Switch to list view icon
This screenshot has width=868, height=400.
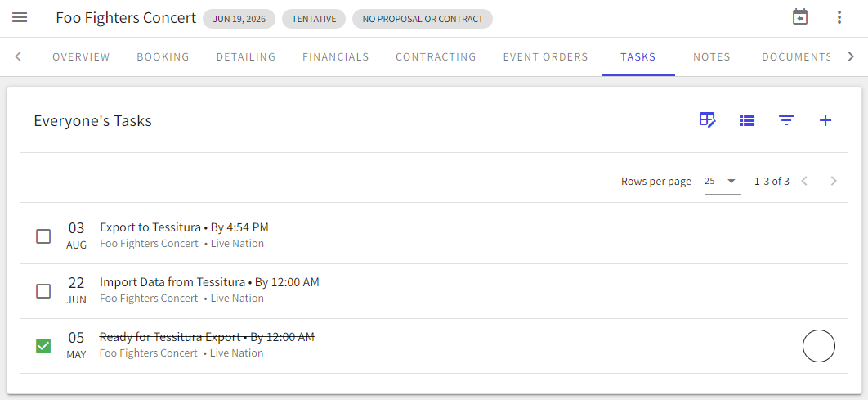click(747, 120)
